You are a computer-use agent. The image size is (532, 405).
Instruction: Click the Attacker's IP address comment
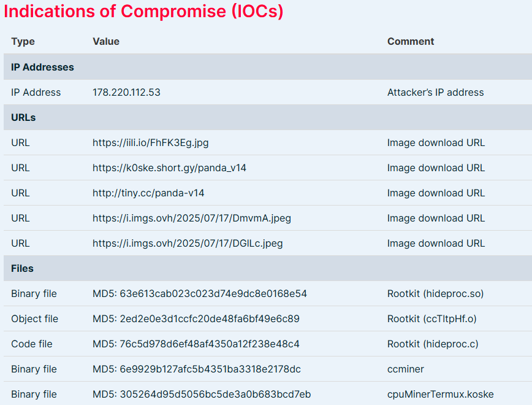[x=435, y=92]
